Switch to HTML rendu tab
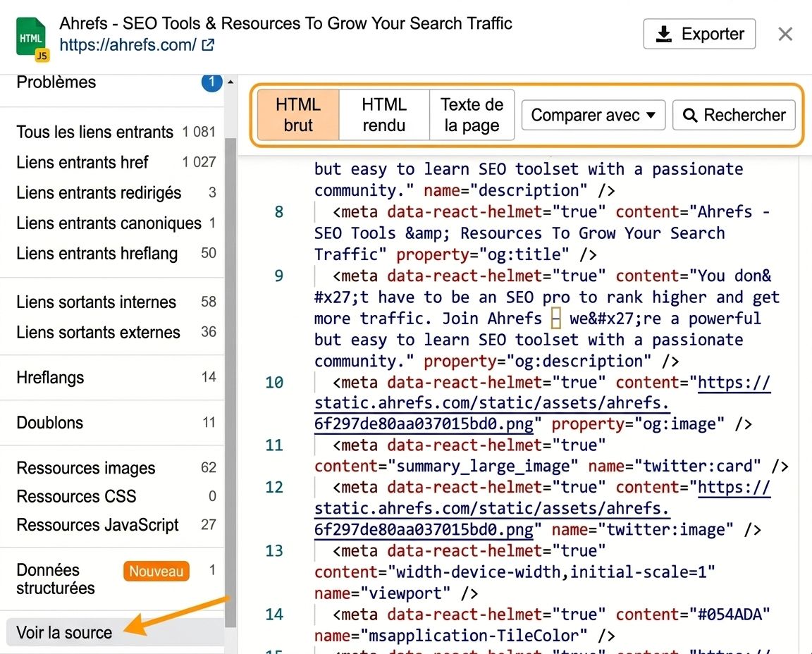The width and height of the screenshot is (812, 654). tap(383, 114)
